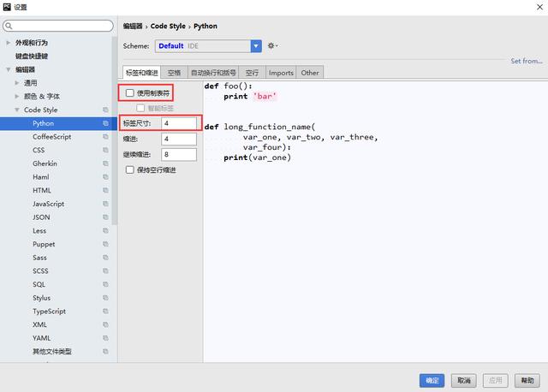The image size is (548, 392).
Task: Toggle the 保持空行缩进 checkbox
Action: 130,170
